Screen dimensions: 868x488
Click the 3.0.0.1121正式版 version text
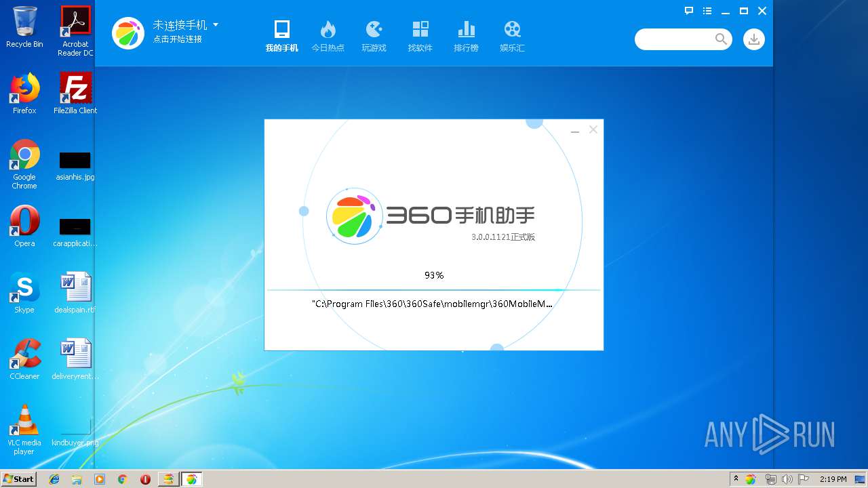503,237
